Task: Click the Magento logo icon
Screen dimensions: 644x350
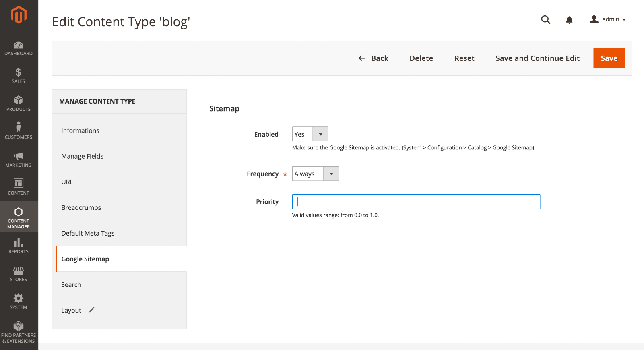Action: [19, 15]
